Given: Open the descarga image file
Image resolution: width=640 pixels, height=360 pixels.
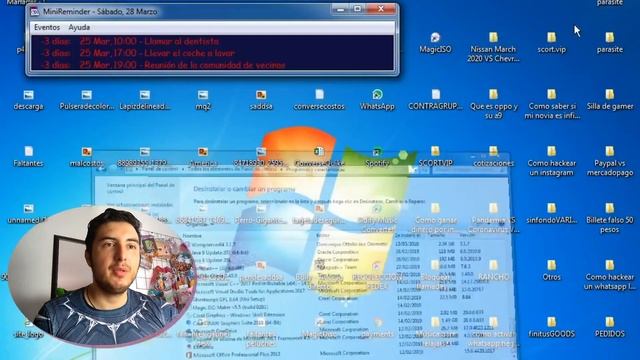Looking at the screenshot, I should [28, 100].
